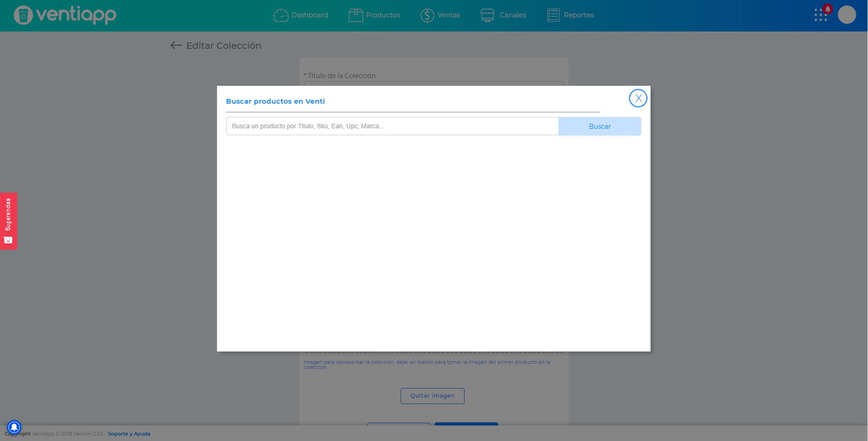
Task: Open the Ventas menu
Action: (440, 15)
